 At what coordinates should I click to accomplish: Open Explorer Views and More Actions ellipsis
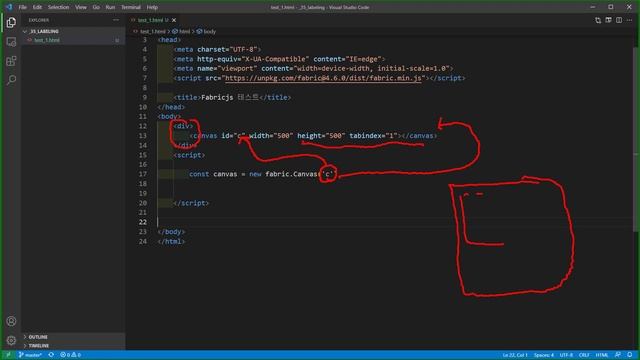(x=116, y=20)
